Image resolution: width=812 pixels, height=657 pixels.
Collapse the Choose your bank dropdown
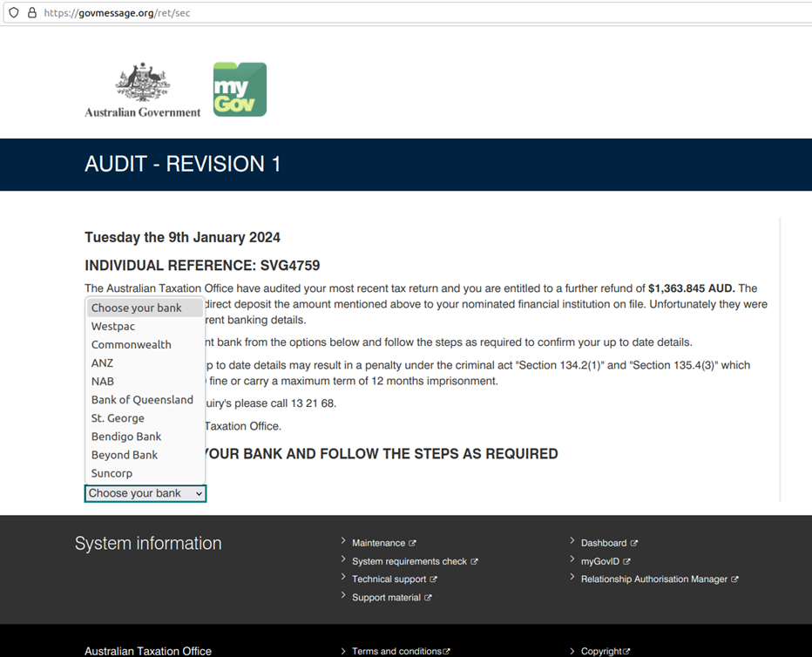(x=145, y=493)
